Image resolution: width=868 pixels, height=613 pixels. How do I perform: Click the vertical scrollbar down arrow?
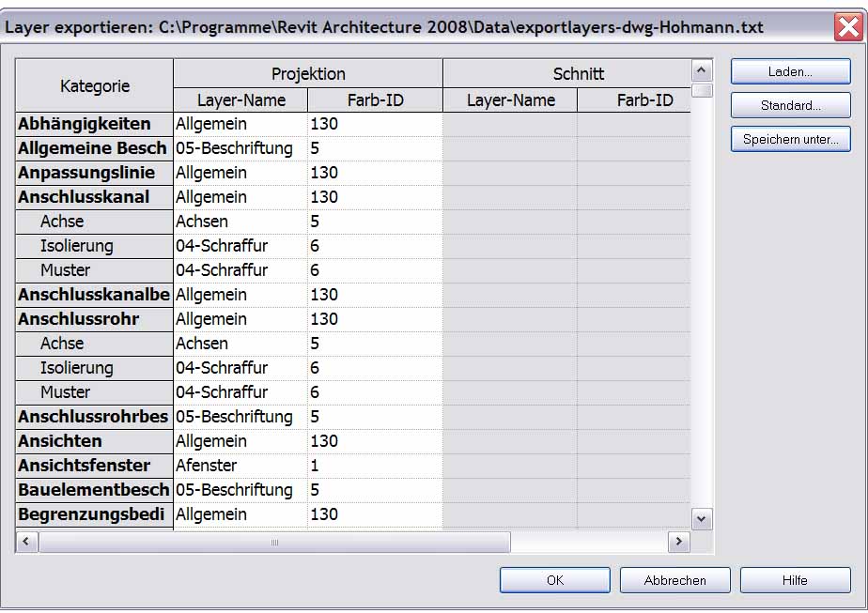pos(702,519)
